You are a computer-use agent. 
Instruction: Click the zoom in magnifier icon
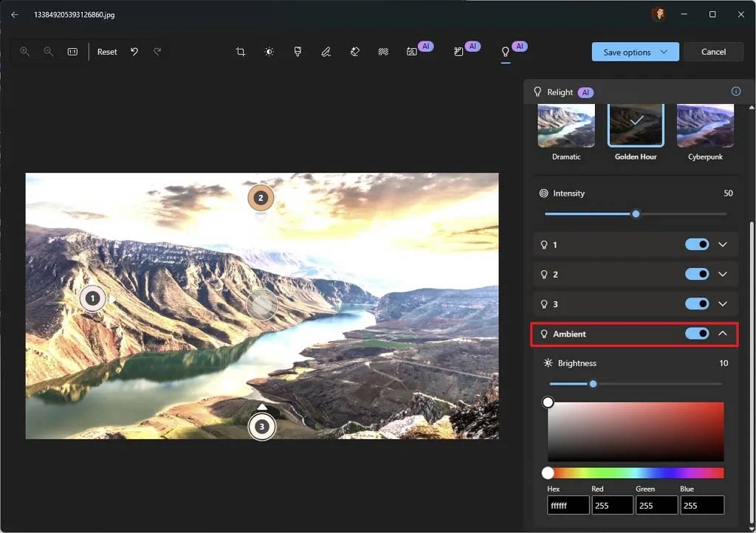(25, 52)
